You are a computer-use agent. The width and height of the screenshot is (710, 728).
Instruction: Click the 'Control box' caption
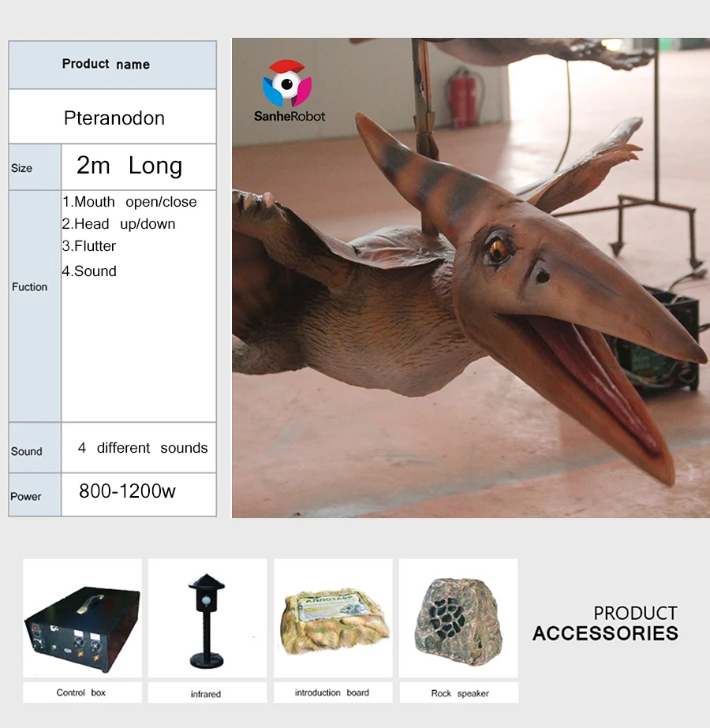tap(81, 693)
